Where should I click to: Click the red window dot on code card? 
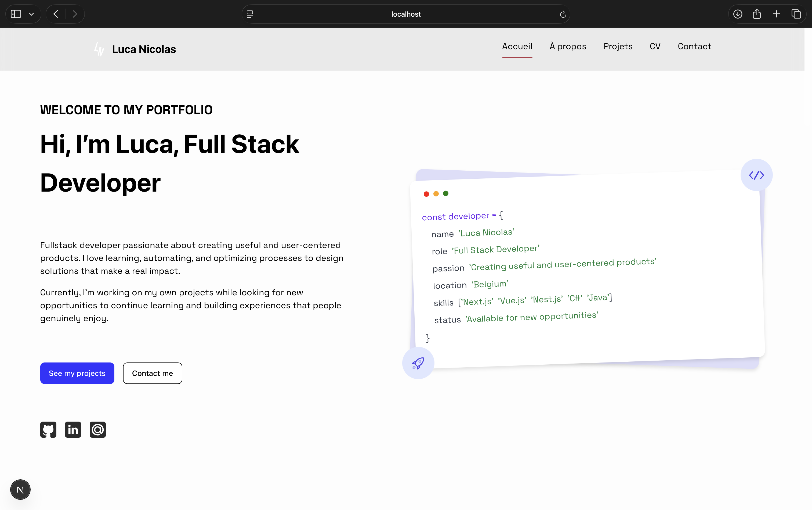tap(426, 194)
